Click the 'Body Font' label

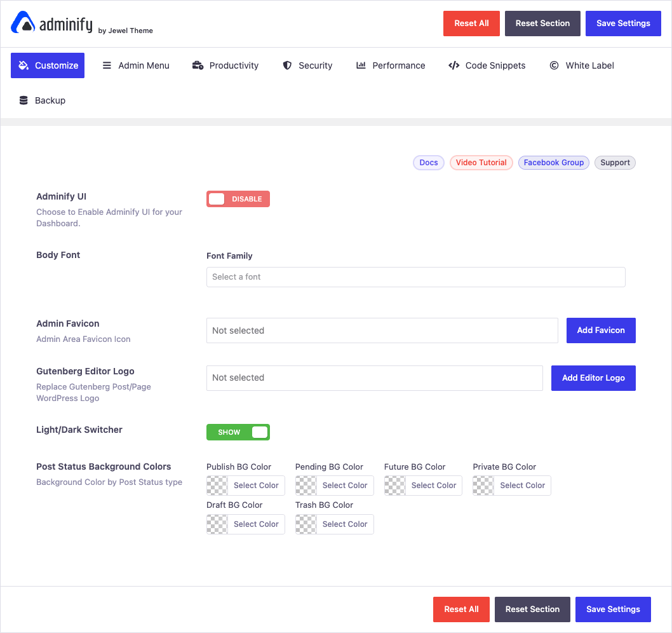[x=58, y=255]
